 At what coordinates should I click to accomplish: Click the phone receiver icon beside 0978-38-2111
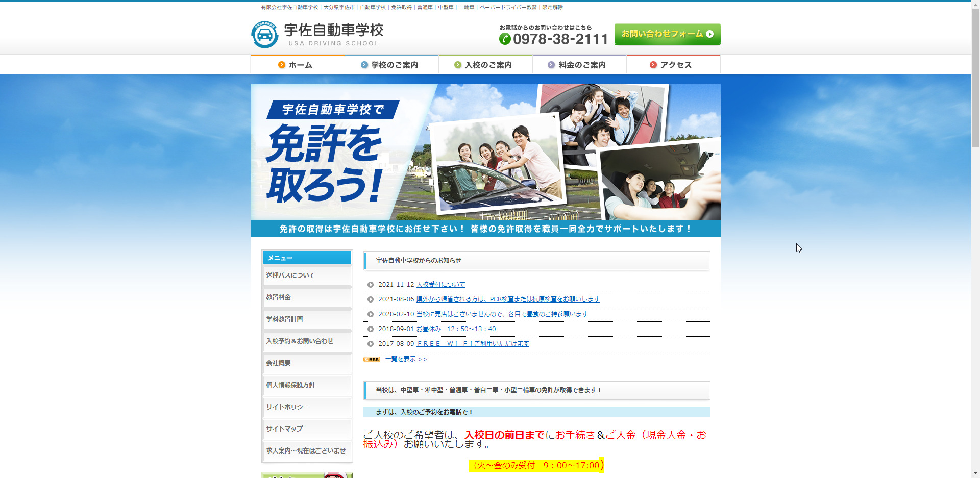click(506, 38)
